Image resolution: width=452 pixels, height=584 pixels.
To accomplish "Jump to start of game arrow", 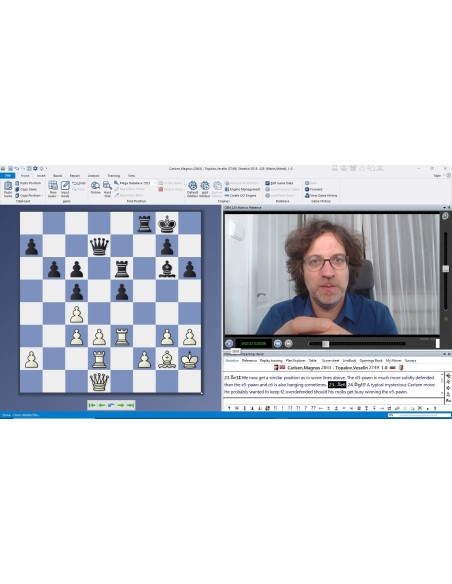I will pyautogui.click(x=92, y=405).
